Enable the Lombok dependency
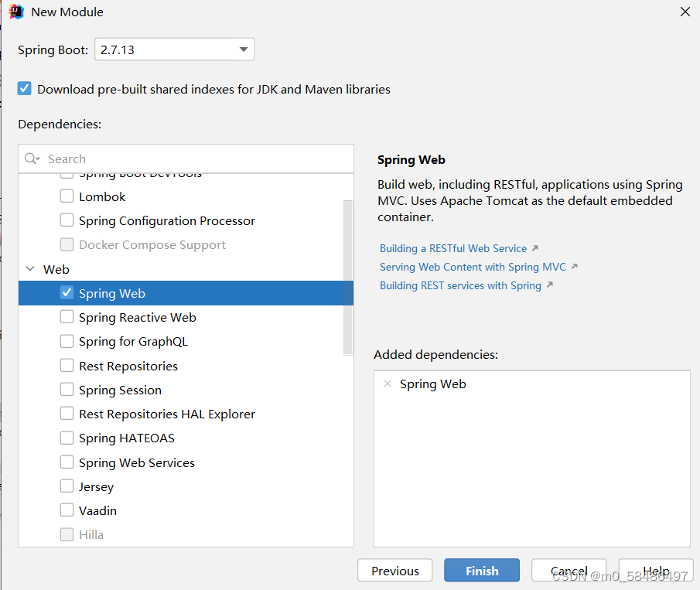The height and width of the screenshot is (590, 700). coord(67,196)
